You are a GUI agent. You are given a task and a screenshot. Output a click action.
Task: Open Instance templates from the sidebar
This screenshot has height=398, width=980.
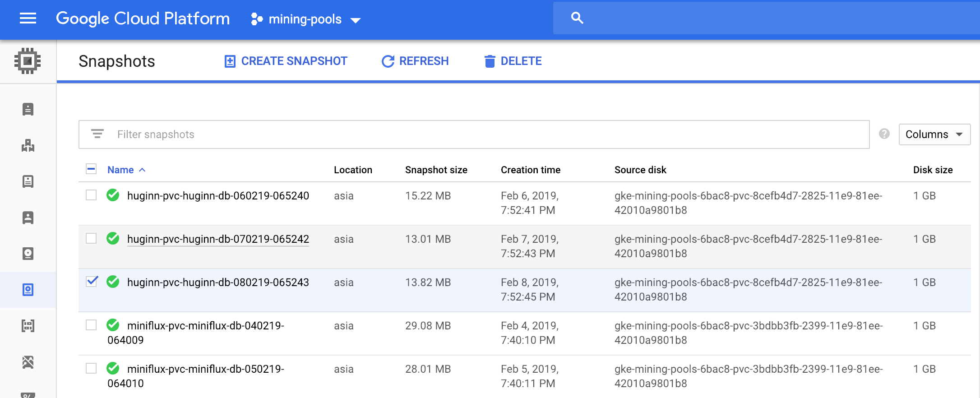[28, 181]
